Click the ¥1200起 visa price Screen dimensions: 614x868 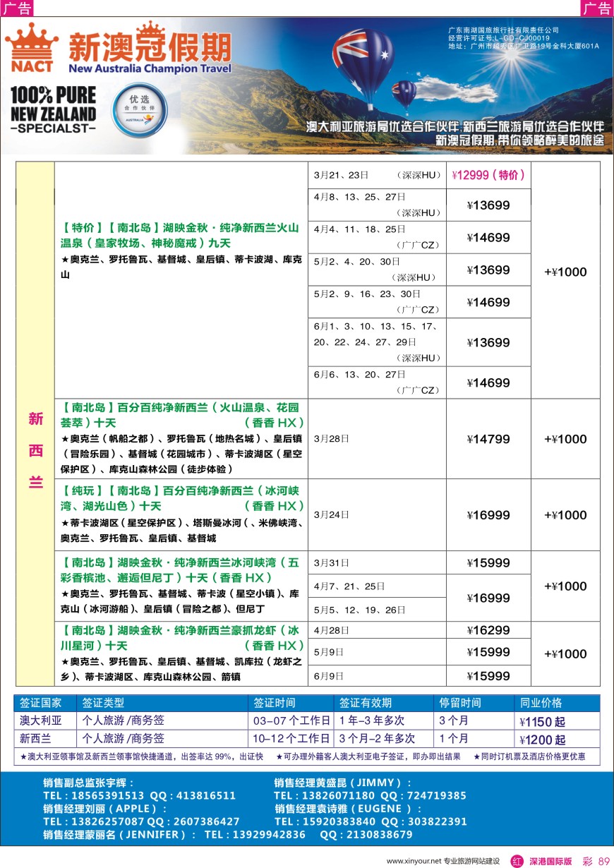point(542,740)
